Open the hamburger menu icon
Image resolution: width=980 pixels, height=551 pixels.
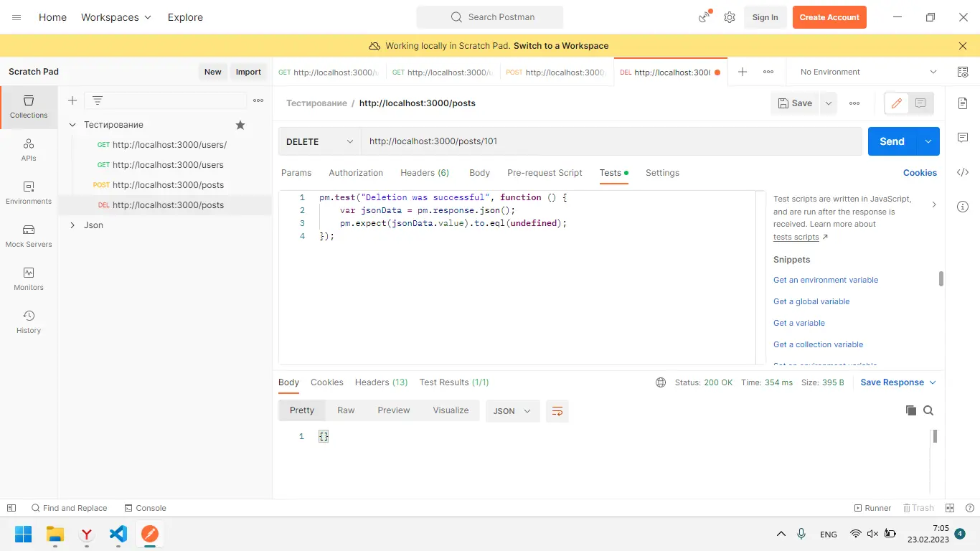tap(17, 17)
